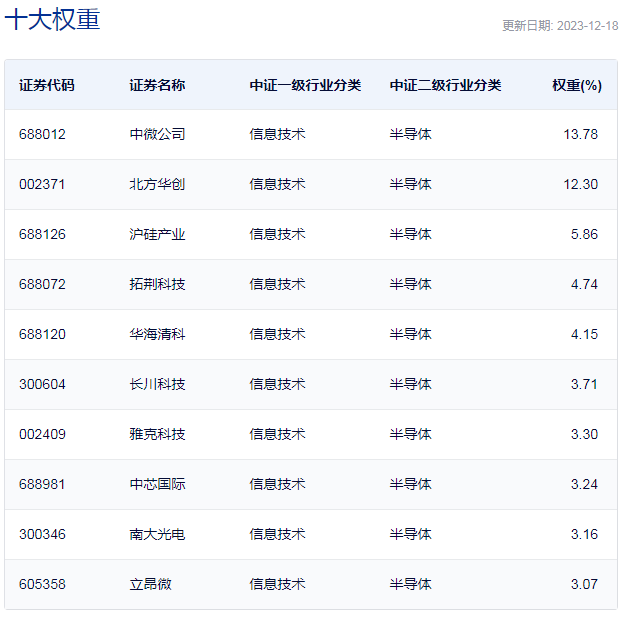
Task: Click the 十大权重 section title
Action: pos(53,20)
